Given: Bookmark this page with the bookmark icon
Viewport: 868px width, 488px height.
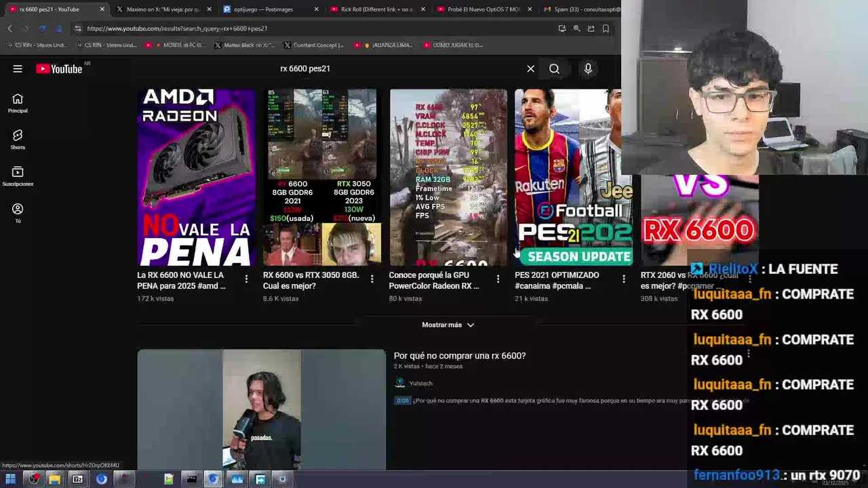Looking at the screenshot, I should (x=606, y=28).
